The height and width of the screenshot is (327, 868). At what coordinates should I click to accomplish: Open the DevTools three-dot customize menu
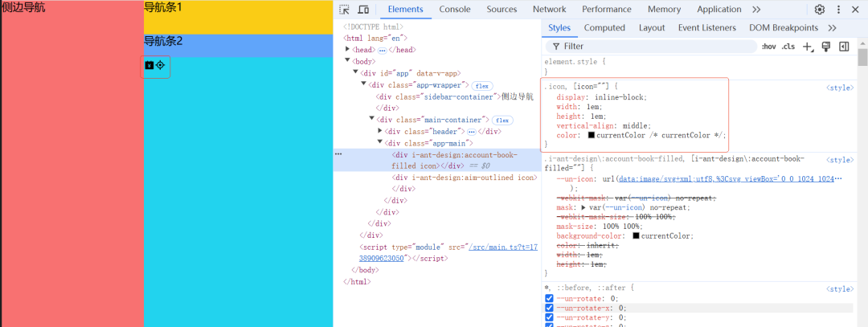(839, 10)
